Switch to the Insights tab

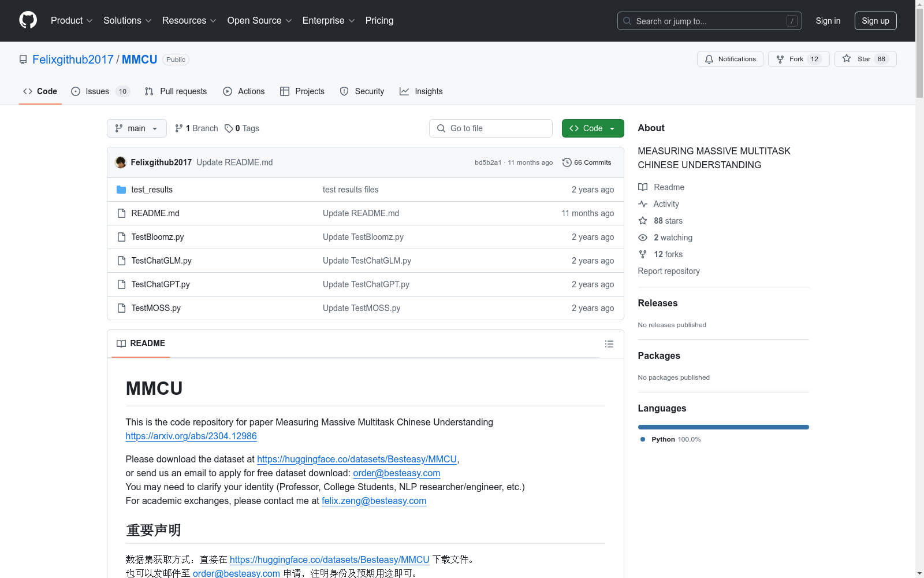click(x=421, y=91)
